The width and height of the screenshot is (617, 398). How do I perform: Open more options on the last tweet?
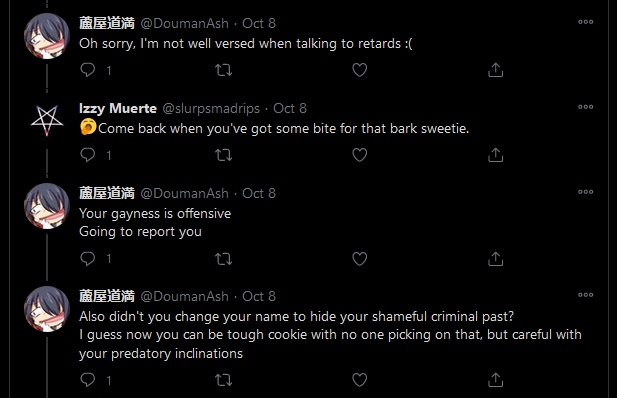tap(586, 294)
